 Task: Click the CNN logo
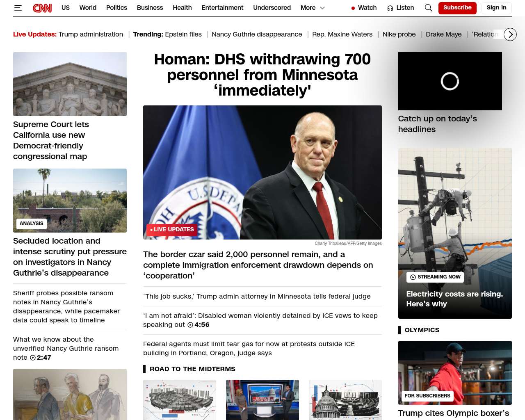coord(42,8)
